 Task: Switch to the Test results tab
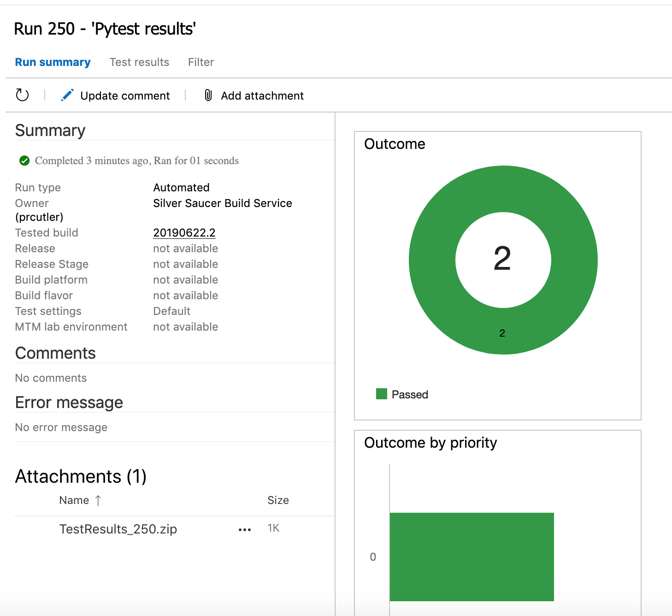(x=139, y=62)
